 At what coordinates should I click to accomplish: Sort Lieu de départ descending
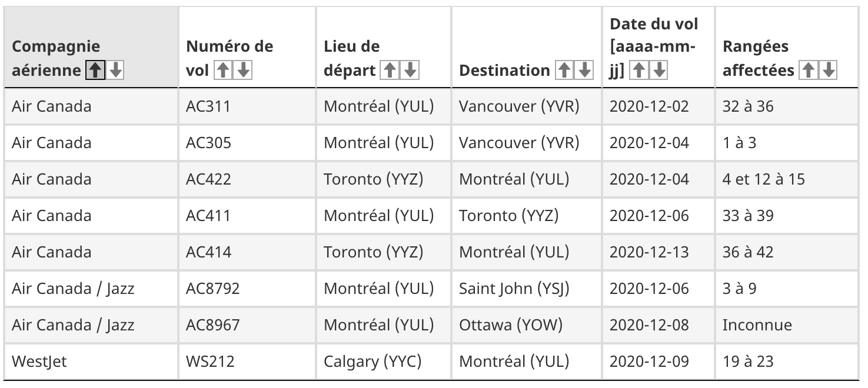(x=411, y=71)
